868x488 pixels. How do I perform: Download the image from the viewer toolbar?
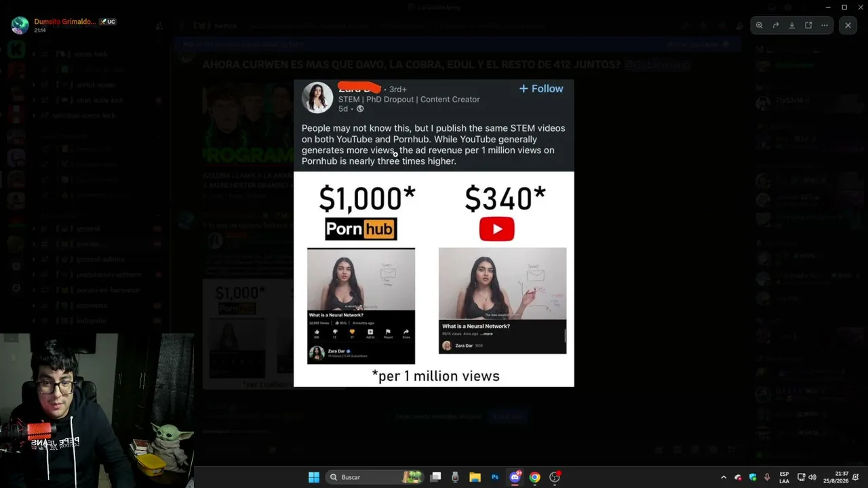pyautogui.click(x=792, y=25)
